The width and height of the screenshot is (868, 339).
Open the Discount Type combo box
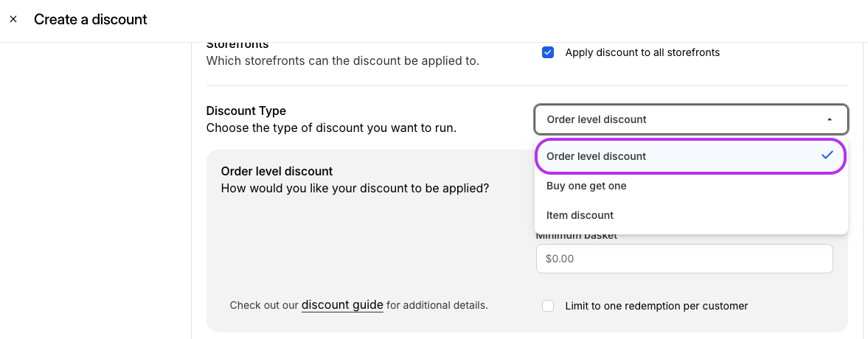click(x=691, y=119)
